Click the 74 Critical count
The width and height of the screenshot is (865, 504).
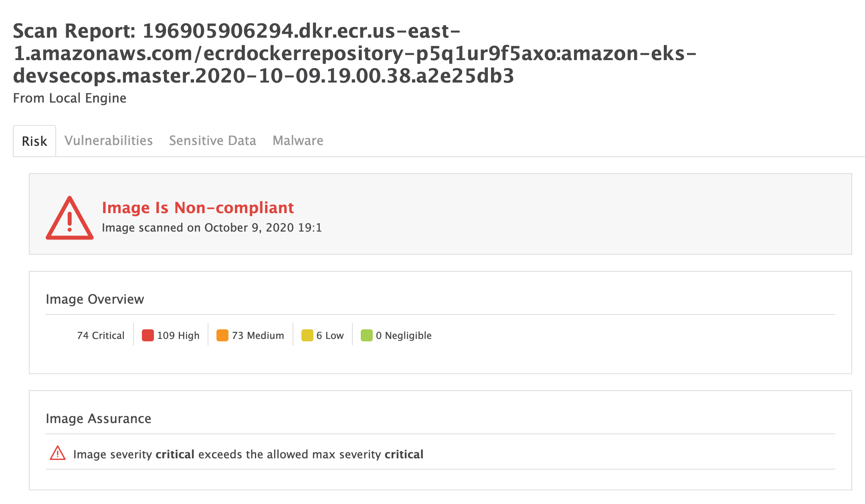pos(101,335)
